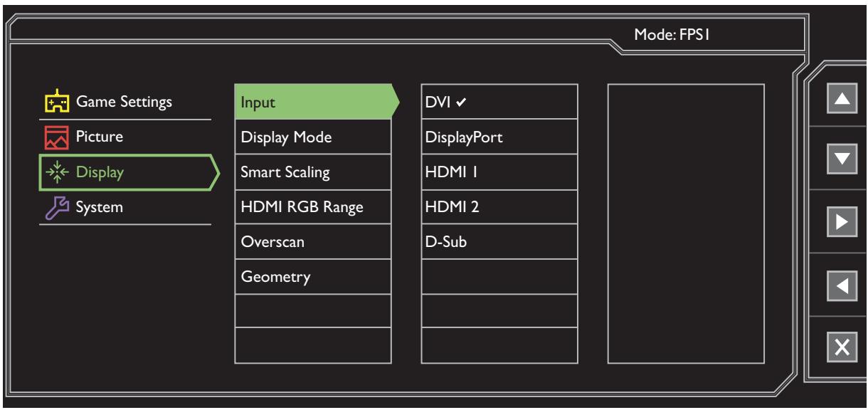Image resolution: width=868 pixels, height=410 pixels.
Task: Open HDMI RGB Range setting
Action: pos(312,207)
